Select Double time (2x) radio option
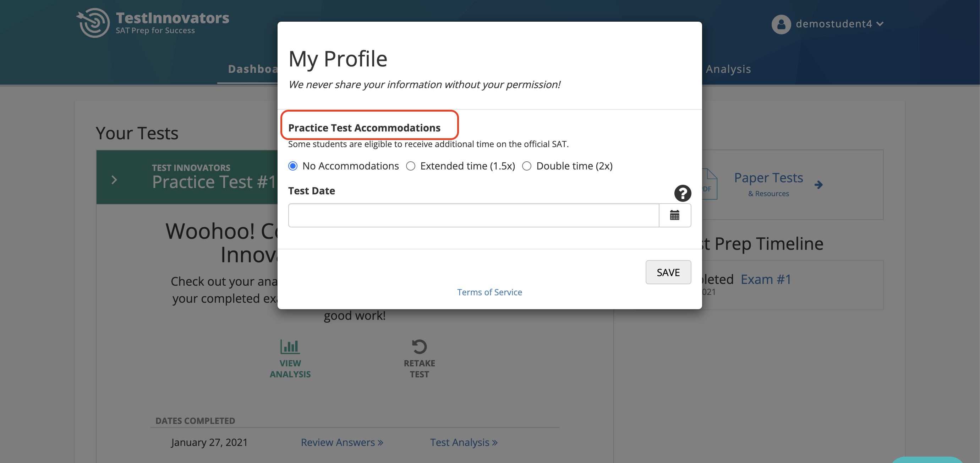The width and height of the screenshot is (980, 463). pyautogui.click(x=526, y=166)
